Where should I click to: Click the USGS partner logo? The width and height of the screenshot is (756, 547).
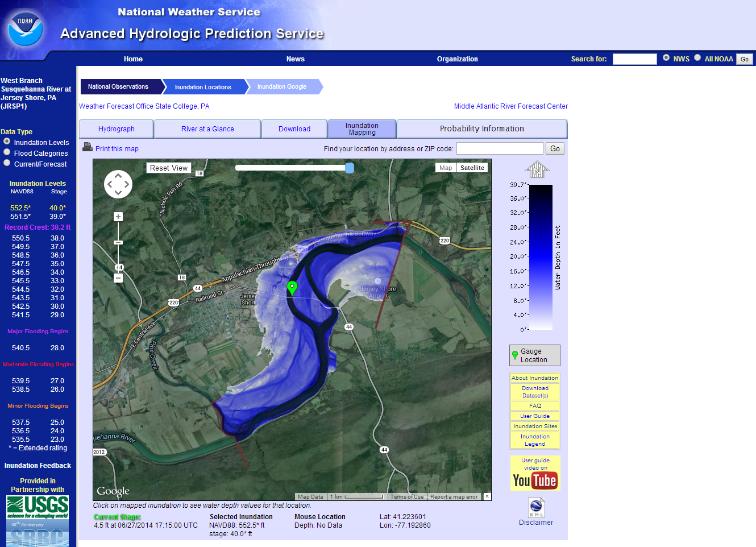click(38, 507)
